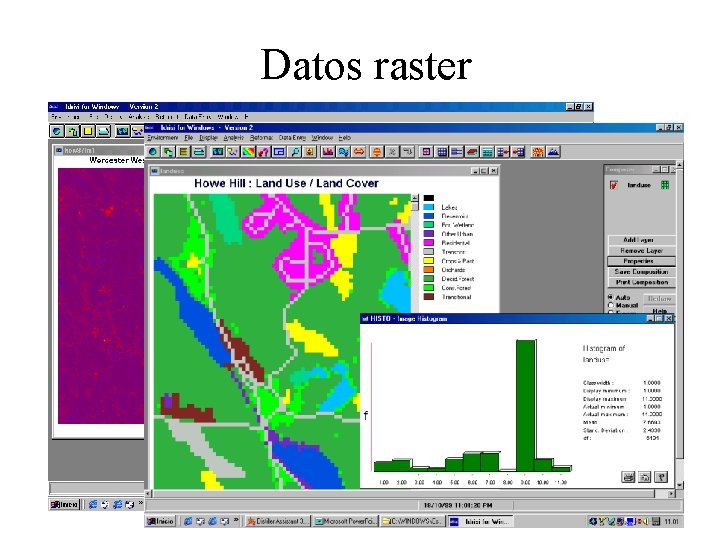
Task: Click the legend scrollbar up arrow
Action: tap(415, 198)
